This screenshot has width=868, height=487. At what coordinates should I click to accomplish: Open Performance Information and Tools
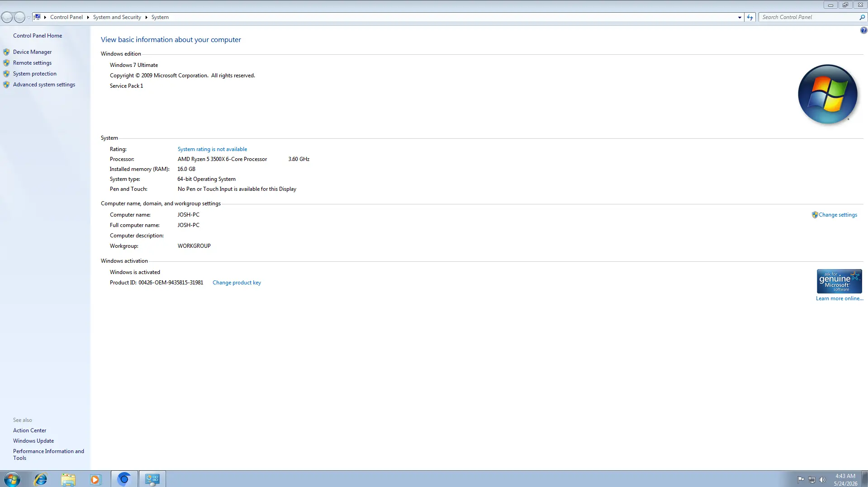(48, 454)
